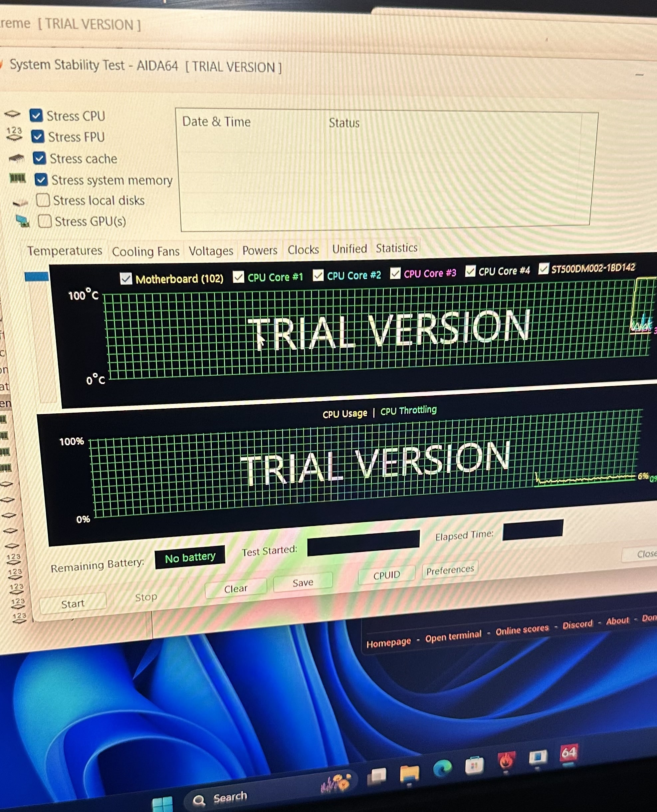This screenshot has width=657, height=812.
Task: Uncheck the Stress CPU checkbox
Action: [x=36, y=115]
